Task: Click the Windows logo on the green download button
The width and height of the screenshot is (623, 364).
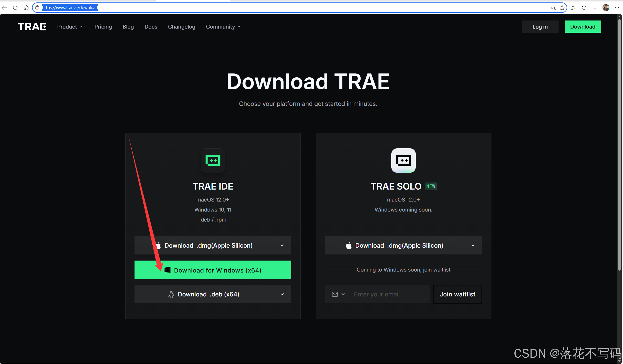Action: click(x=167, y=270)
